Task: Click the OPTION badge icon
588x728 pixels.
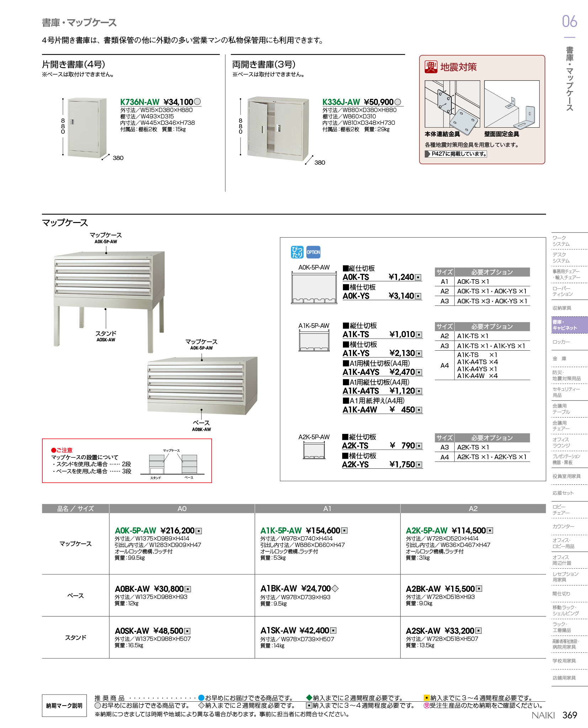Action: point(313,252)
